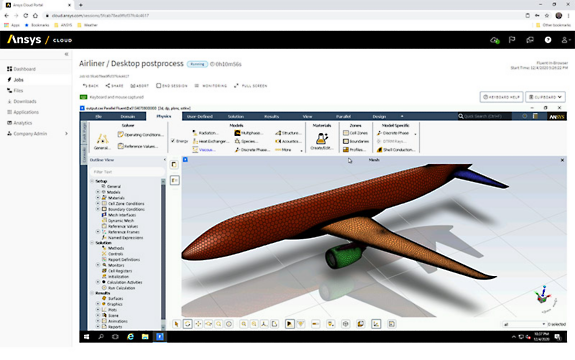Open the General solver settings icon
Viewport: 575px width, 360px height.
(x=102, y=141)
